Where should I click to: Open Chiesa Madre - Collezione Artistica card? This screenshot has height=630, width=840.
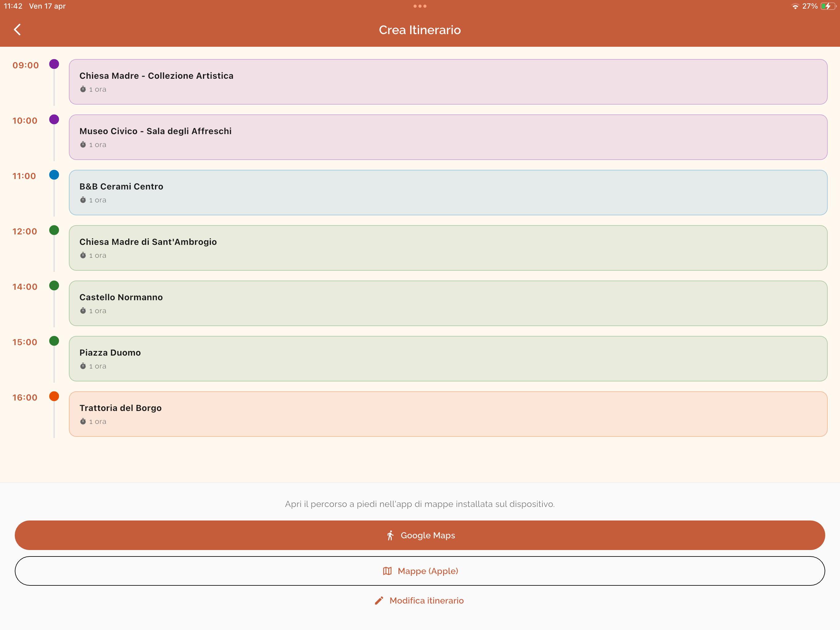click(x=448, y=82)
